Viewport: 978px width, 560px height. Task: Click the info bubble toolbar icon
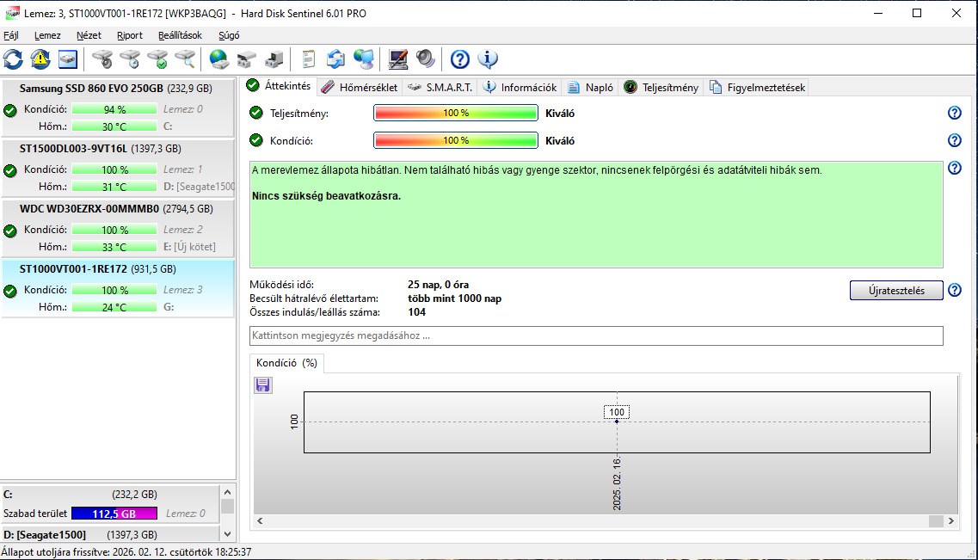487,59
